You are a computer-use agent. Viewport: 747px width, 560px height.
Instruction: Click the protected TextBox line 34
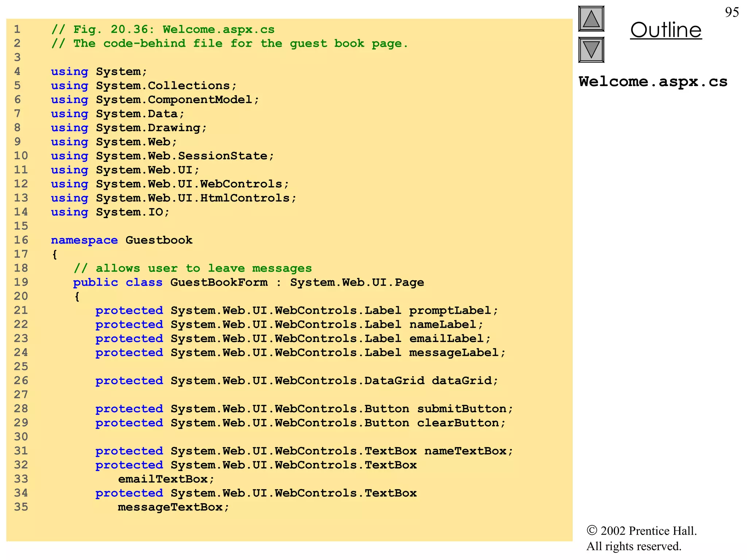[256, 493]
